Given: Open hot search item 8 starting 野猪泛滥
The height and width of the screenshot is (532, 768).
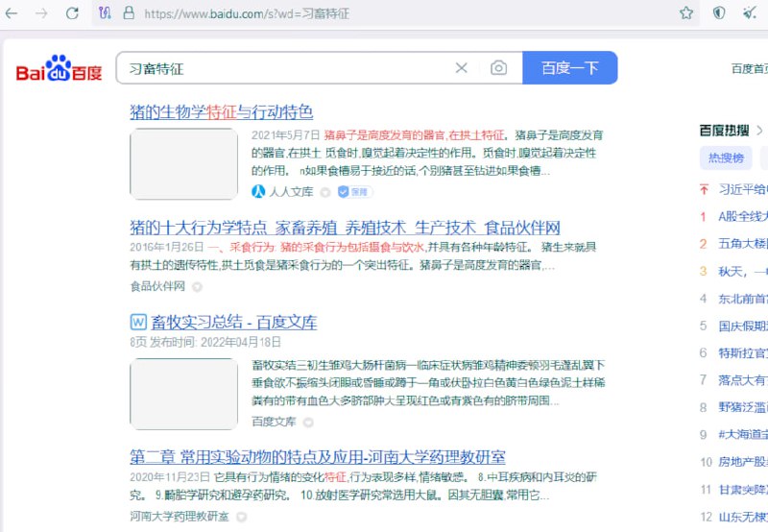Looking at the screenshot, I should coord(743,407).
